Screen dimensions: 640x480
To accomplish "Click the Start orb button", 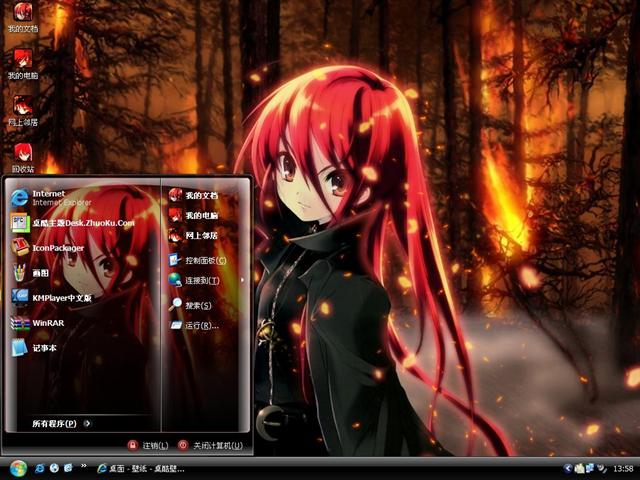I will click(18, 469).
